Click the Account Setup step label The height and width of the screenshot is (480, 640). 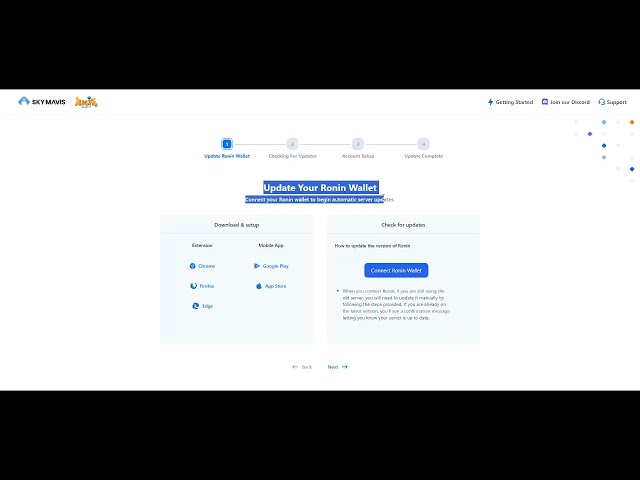click(x=358, y=156)
